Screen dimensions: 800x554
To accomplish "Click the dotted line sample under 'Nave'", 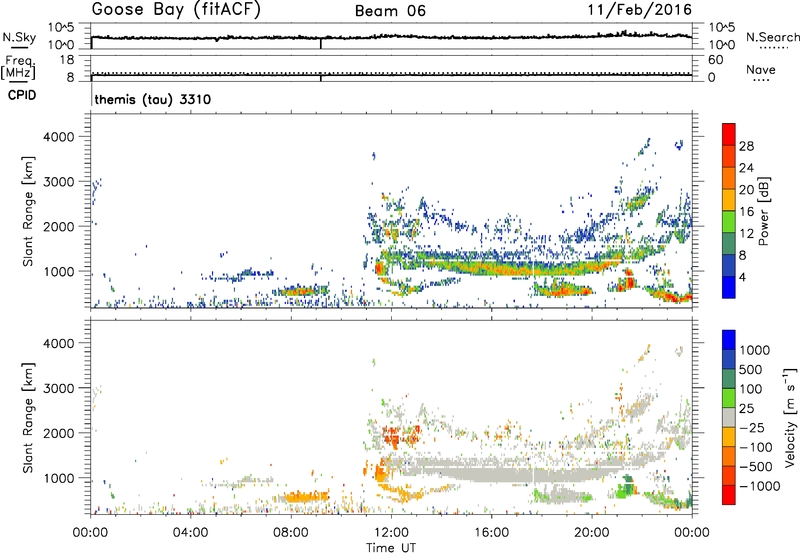I will click(x=762, y=80).
